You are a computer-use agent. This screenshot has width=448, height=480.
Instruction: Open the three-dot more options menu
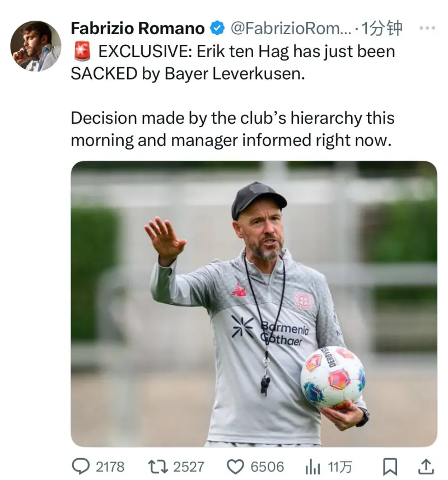427,27
